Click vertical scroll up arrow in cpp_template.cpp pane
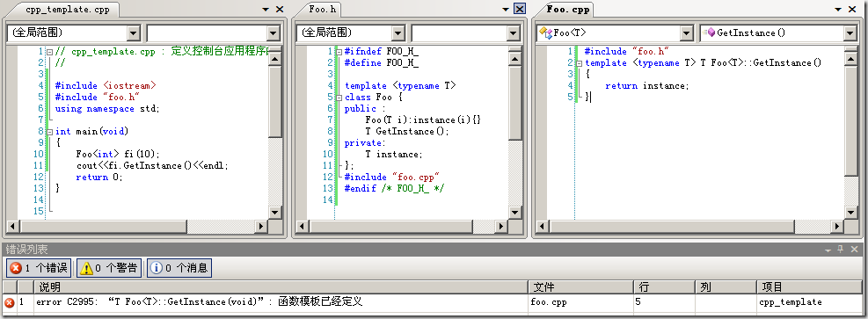The image size is (868, 319). coord(275,59)
